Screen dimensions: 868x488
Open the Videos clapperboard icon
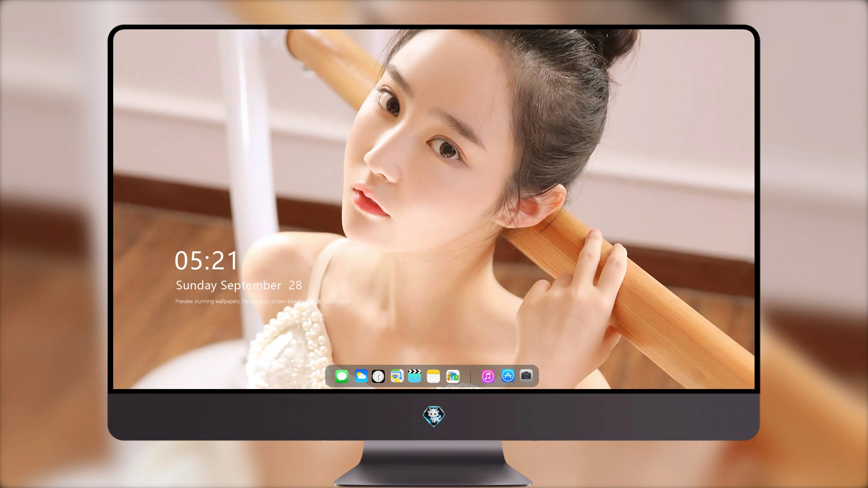415,376
